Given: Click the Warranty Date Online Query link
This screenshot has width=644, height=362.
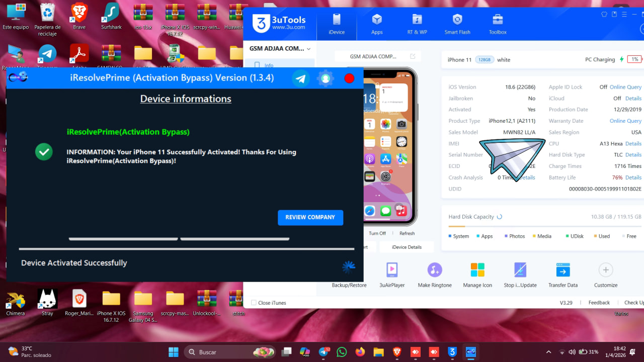Looking at the screenshot, I should [625, 121].
